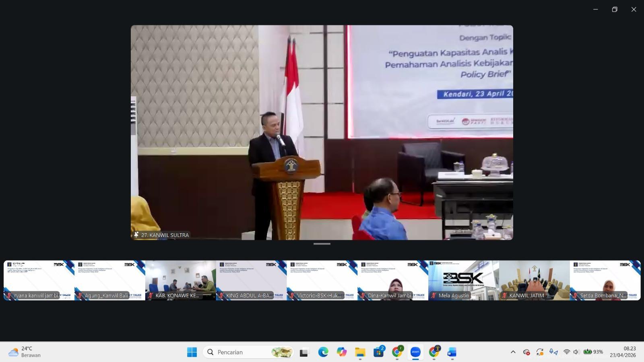The width and height of the screenshot is (644, 362).
Task: Select the KANWIL JATIM participant tile
Action: pyautogui.click(x=534, y=280)
